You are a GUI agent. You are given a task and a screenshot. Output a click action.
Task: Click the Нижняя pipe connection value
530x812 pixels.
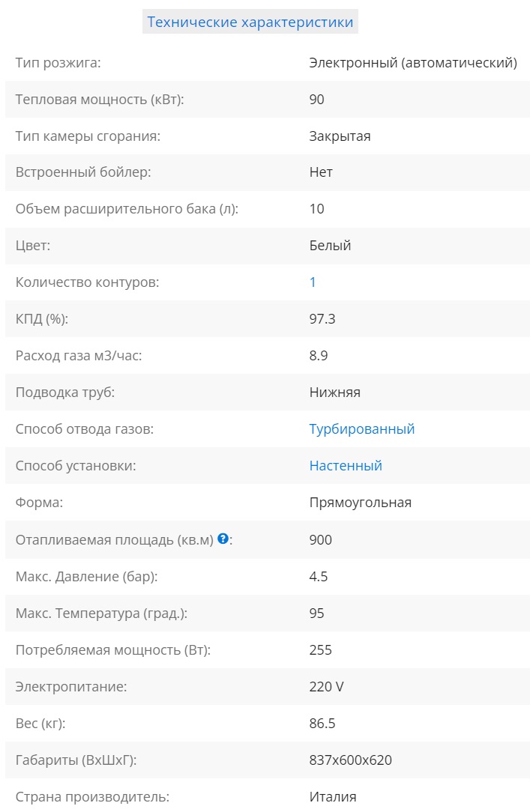(334, 393)
